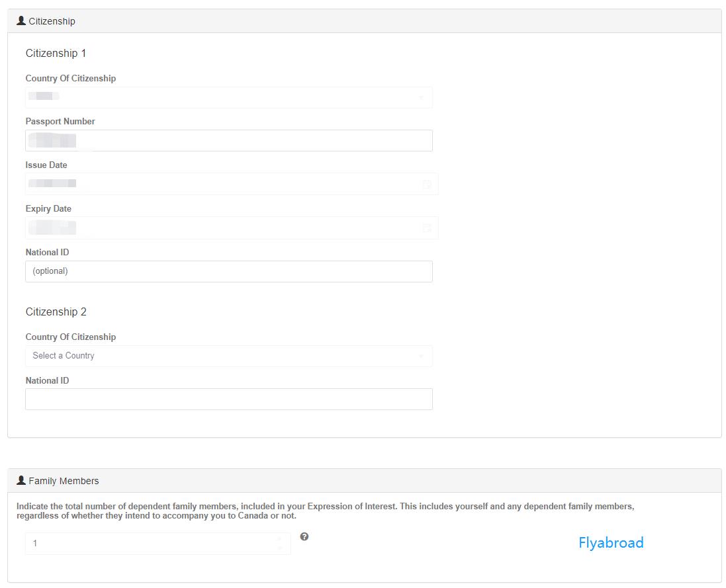726x588 pixels.
Task: Click the Citizenship panel header person icon
Action: 21,21
